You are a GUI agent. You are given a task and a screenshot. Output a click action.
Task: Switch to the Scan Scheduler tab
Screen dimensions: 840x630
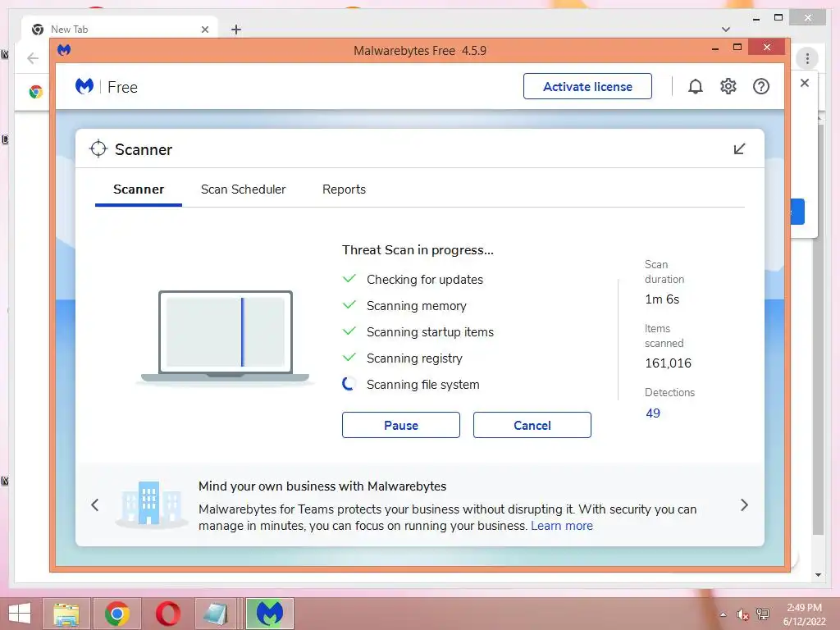243,189
